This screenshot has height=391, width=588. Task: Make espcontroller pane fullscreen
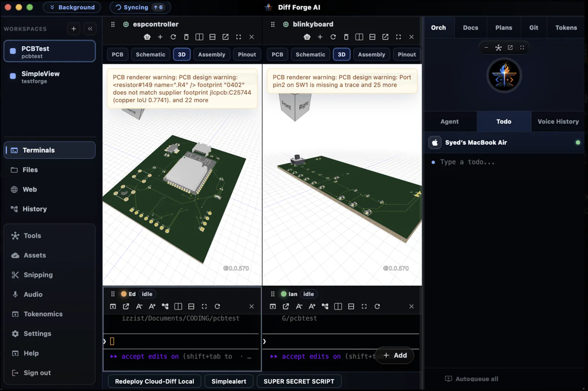tap(239, 37)
